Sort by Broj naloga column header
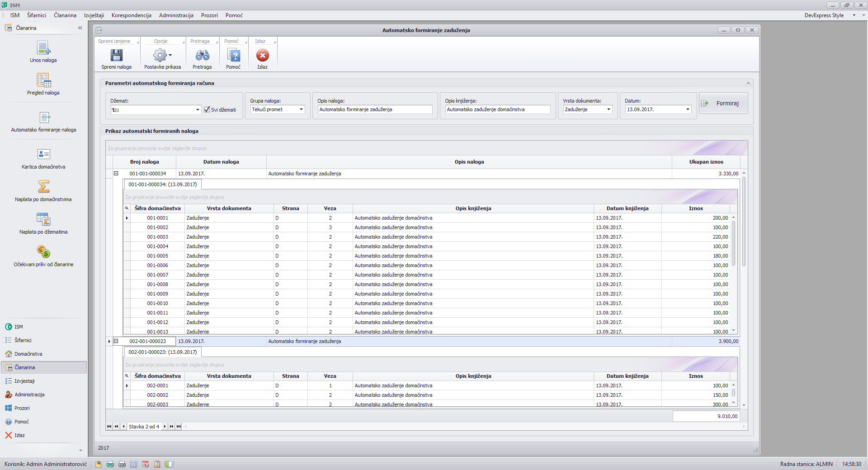Viewport: 868px width, 470px height. (x=144, y=162)
